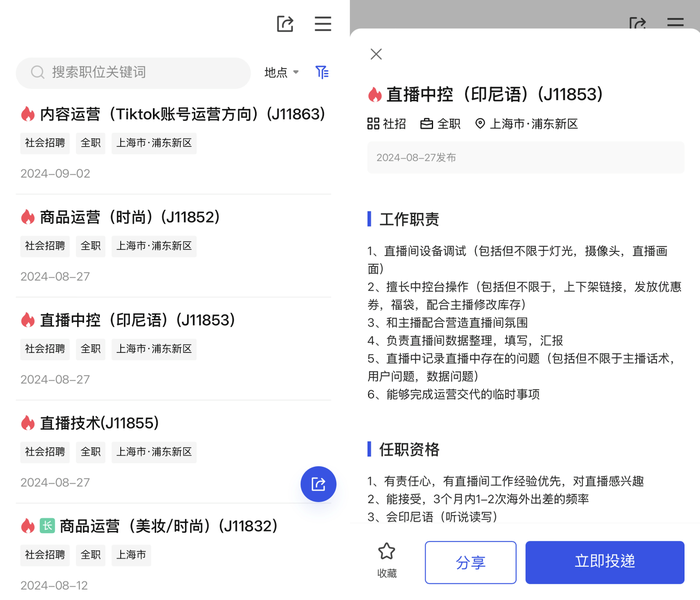This screenshot has width=700, height=600.
Task: Open the hamburger menu in the left header
Action: coord(322,24)
